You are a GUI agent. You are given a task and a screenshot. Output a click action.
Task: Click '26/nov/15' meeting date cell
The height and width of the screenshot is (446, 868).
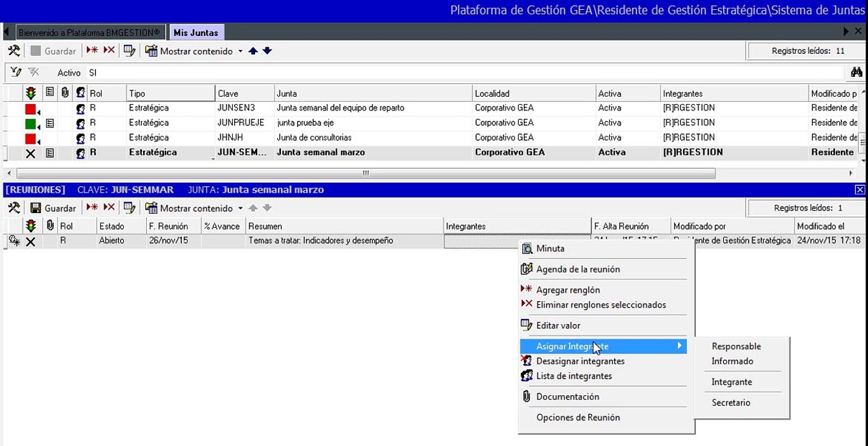(174, 240)
